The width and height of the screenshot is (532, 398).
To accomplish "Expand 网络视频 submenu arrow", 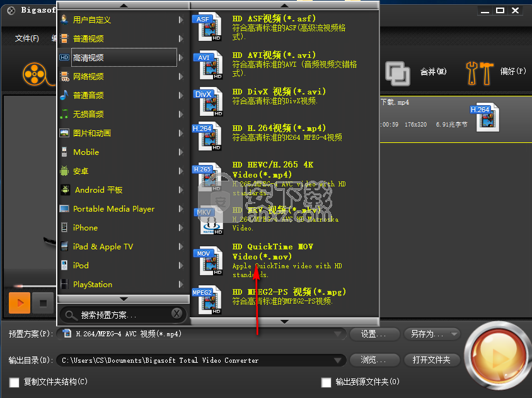I will click(x=181, y=77).
